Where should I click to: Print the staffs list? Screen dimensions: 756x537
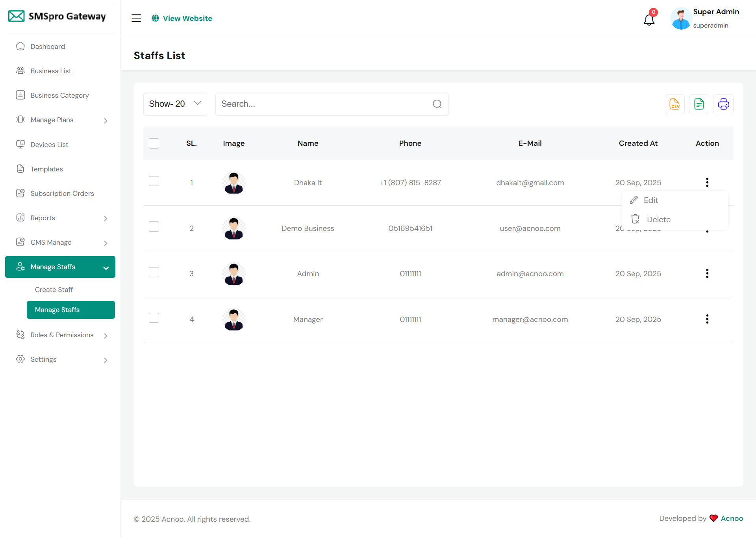723,104
